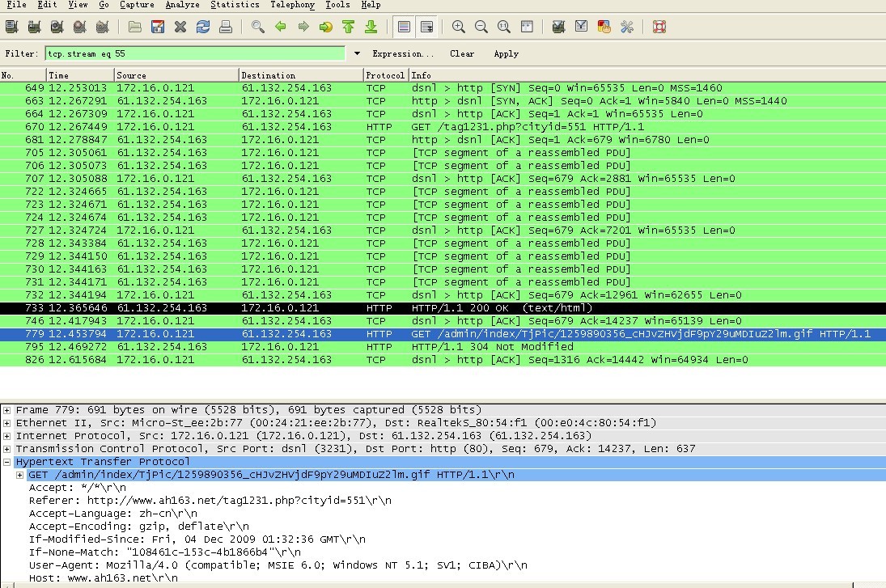This screenshot has width=886, height=588.
Task: Click the Zoom In magnifier icon
Action: 459,27
